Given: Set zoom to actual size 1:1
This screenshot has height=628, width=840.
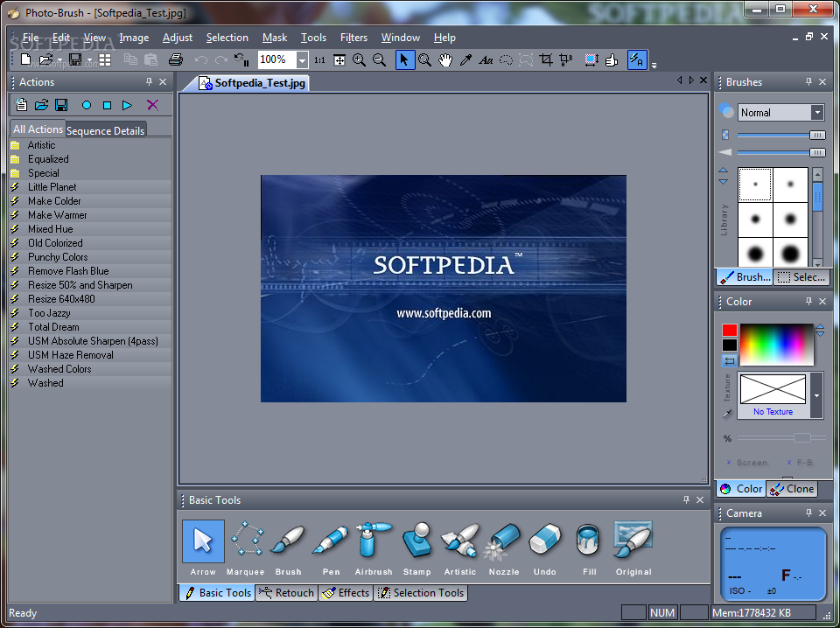Looking at the screenshot, I should (x=319, y=60).
